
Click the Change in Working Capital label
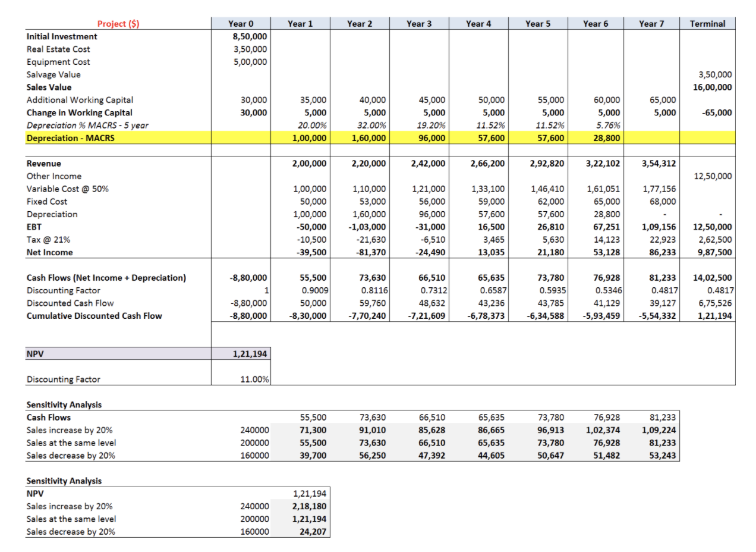80,112
